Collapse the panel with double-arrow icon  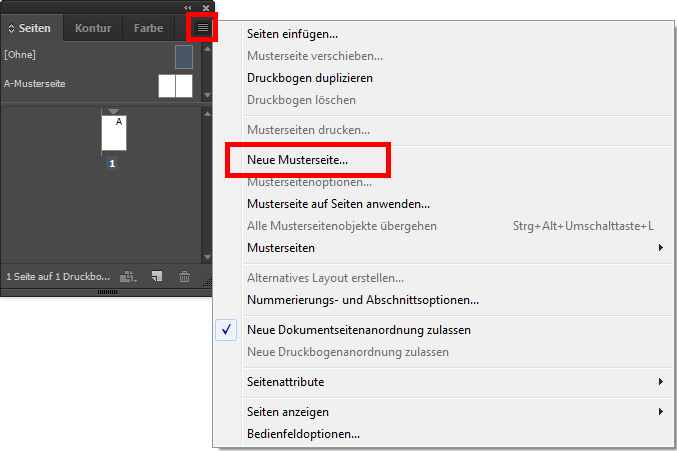tap(188, 7)
